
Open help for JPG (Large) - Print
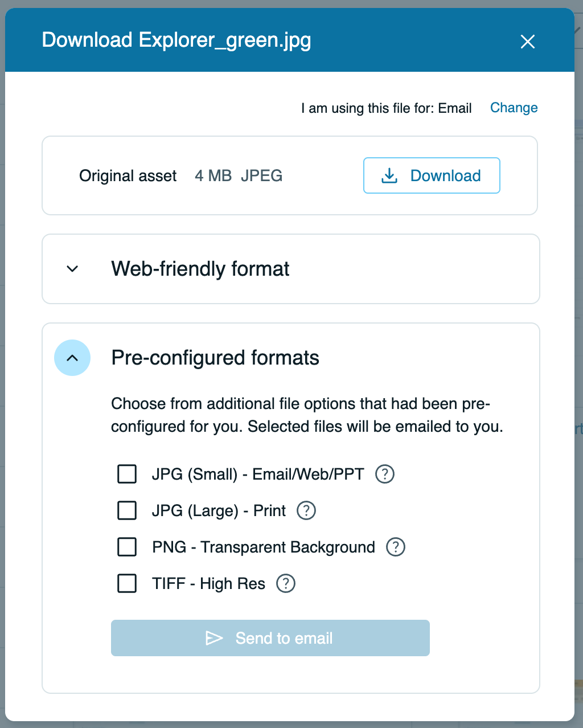[306, 510]
